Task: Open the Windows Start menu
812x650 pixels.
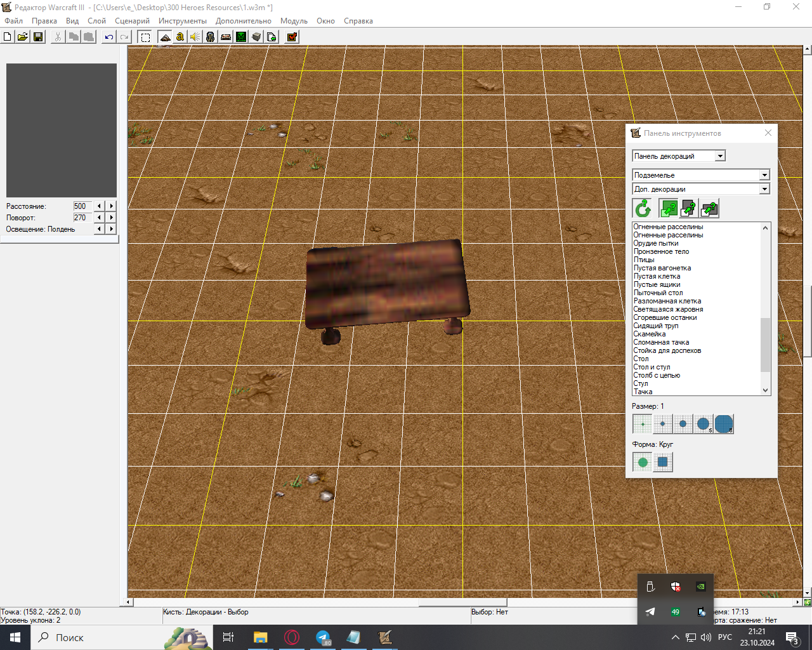Action: [x=15, y=637]
